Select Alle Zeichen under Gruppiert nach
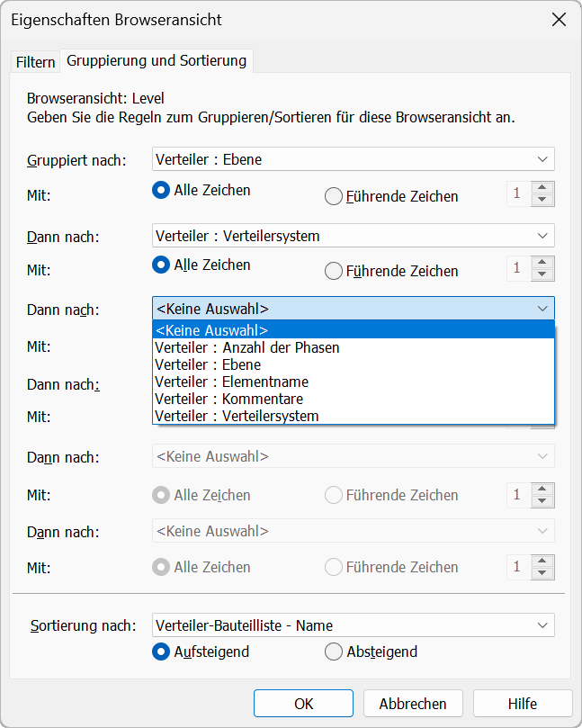The width and height of the screenshot is (582, 728). point(162,191)
